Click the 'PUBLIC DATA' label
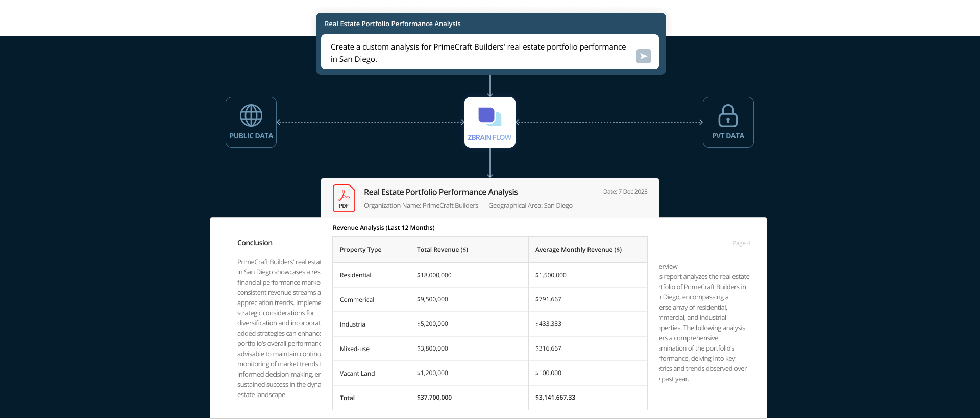This screenshot has height=419, width=980. pos(251,136)
